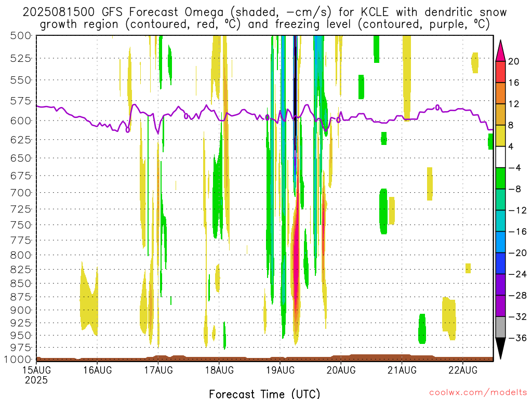Click the pink arrow atop the color scale
The width and height of the screenshot is (532, 399).
[x=500, y=50]
